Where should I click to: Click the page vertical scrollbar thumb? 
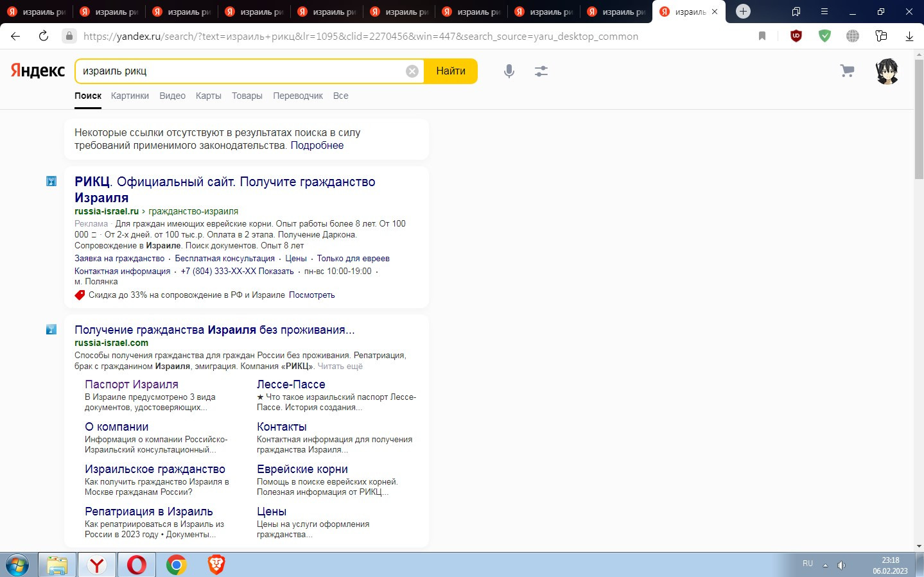coord(919,119)
